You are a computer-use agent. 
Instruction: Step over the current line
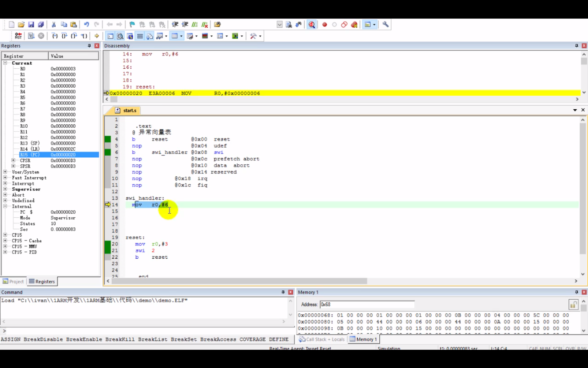(x=64, y=36)
